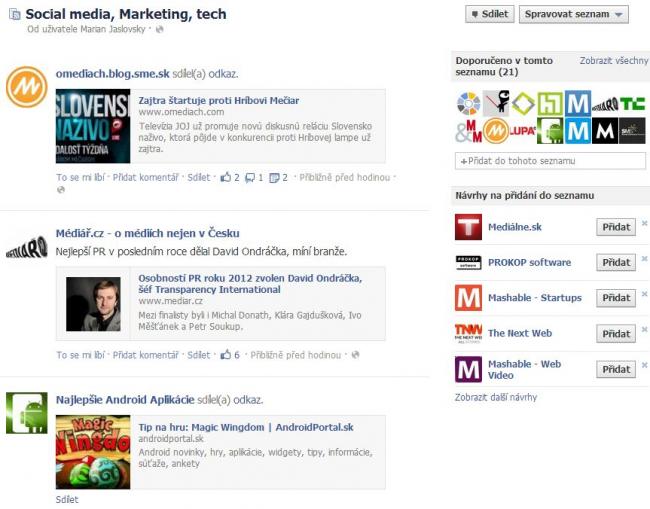Click Sdílet under the omediach post
The height and width of the screenshot is (509, 650).
(199, 177)
